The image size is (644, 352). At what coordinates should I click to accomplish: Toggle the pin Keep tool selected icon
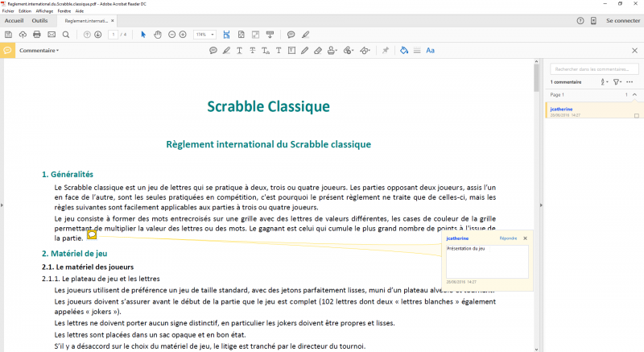point(385,50)
